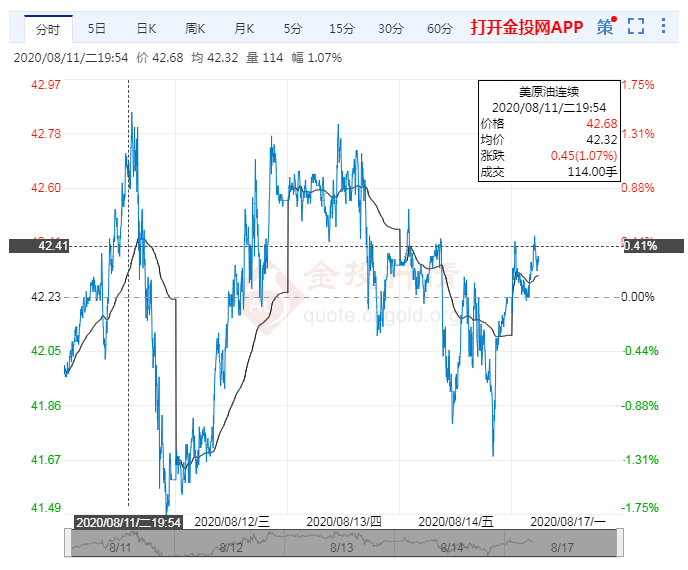The height and width of the screenshot is (570, 688).
Task: Show the 日K daily candlestick chart
Action: [146, 28]
